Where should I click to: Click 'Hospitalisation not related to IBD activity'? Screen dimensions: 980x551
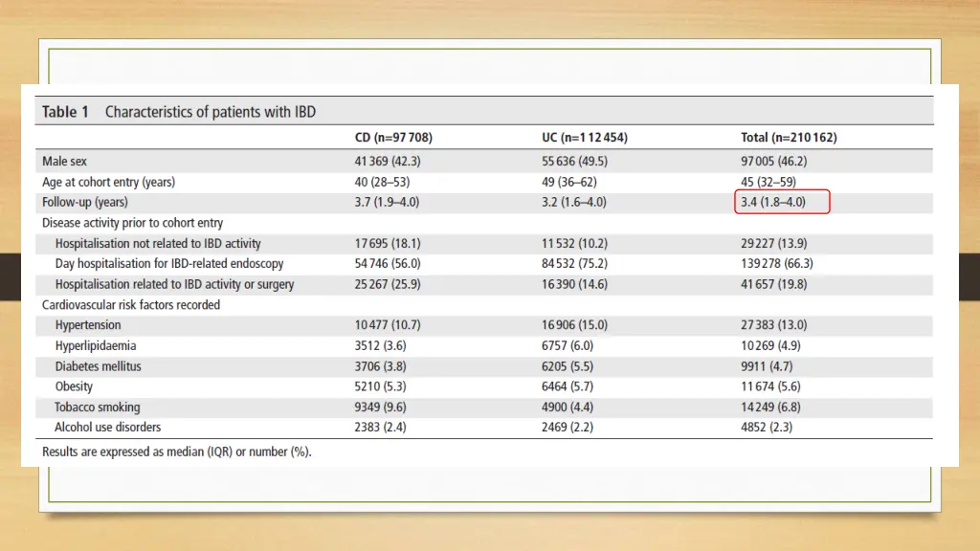point(158,243)
